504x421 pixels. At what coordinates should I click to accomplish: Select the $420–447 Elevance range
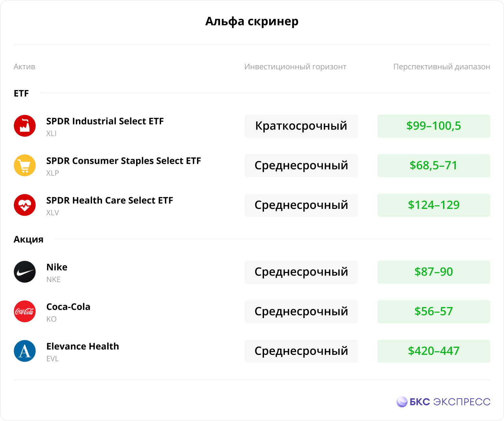point(434,351)
